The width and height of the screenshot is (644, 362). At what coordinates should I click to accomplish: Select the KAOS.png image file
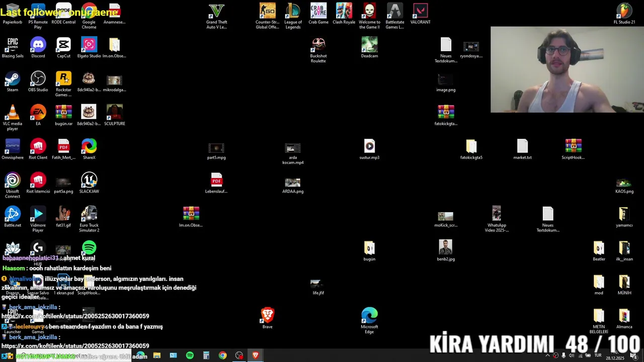pos(624,185)
